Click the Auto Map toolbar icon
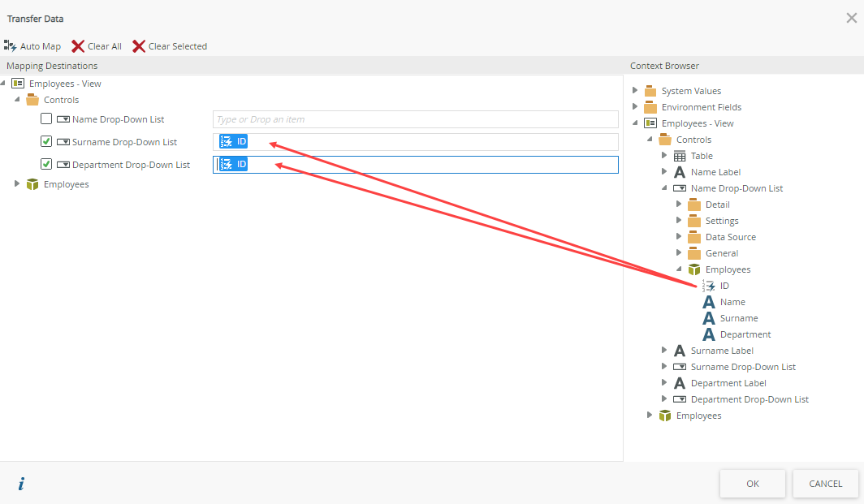864x504 pixels. coord(11,46)
